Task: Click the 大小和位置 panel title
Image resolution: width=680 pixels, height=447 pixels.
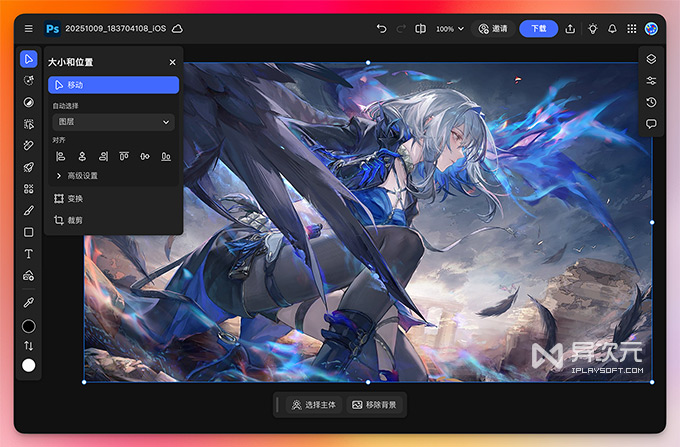Action: click(70, 62)
